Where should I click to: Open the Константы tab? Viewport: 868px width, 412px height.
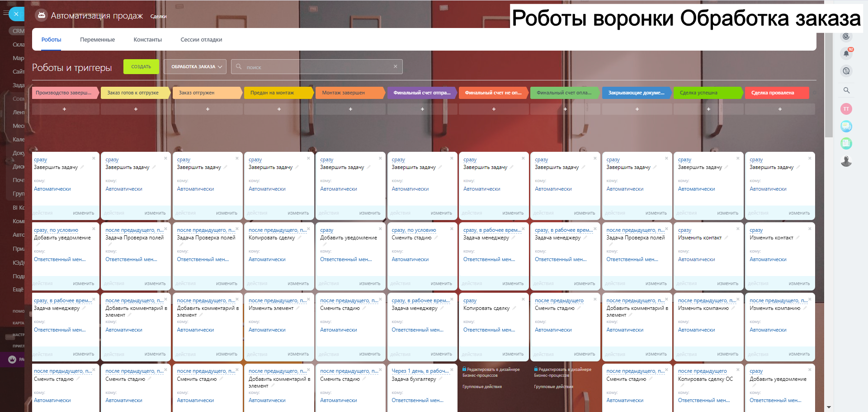point(148,40)
